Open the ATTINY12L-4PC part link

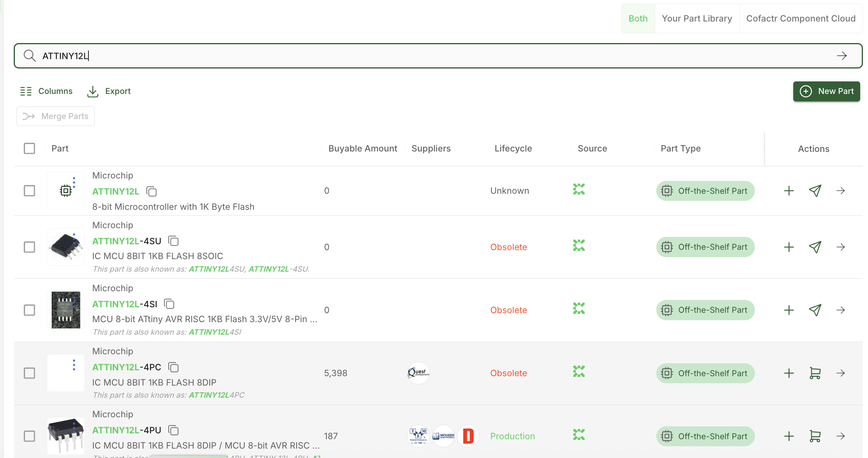127,367
